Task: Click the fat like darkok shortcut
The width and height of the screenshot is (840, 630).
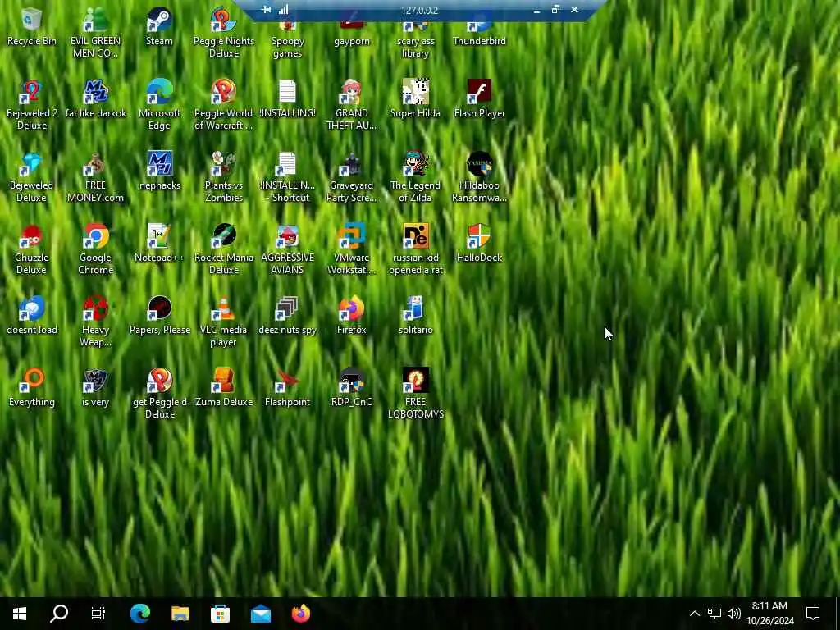Action: point(95,99)
